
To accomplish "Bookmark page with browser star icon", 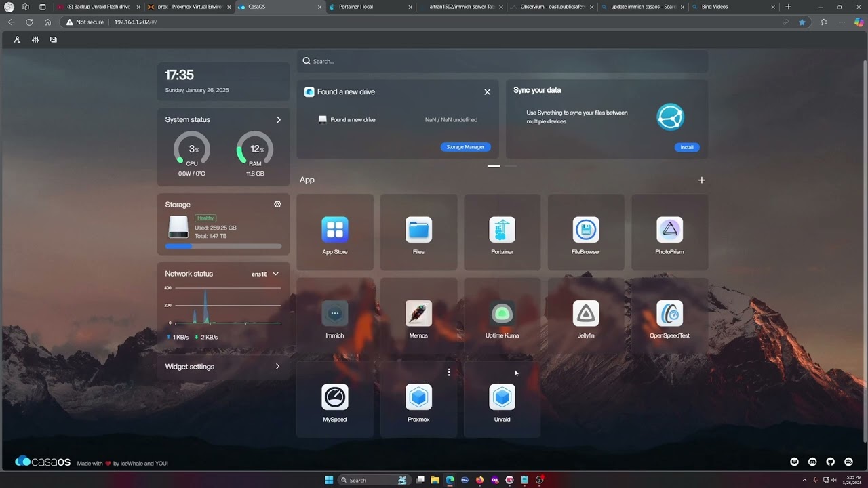I will tap(802, 22).
